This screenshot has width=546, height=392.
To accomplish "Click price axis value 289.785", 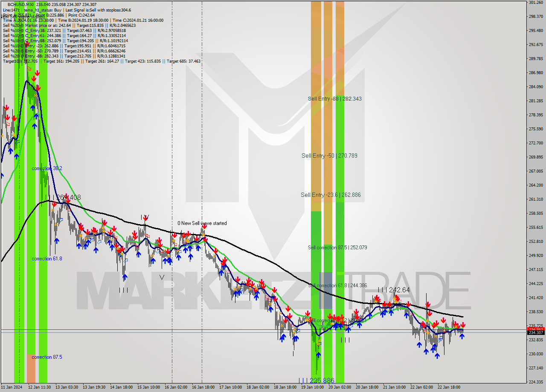I will pyautogui.click(x=536, y=58).
